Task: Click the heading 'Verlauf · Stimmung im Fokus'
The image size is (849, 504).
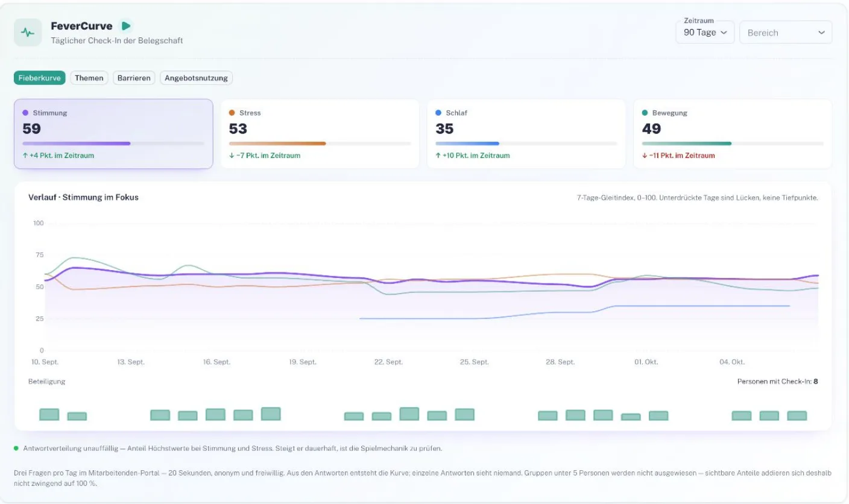Action: [x=83, y=197]
